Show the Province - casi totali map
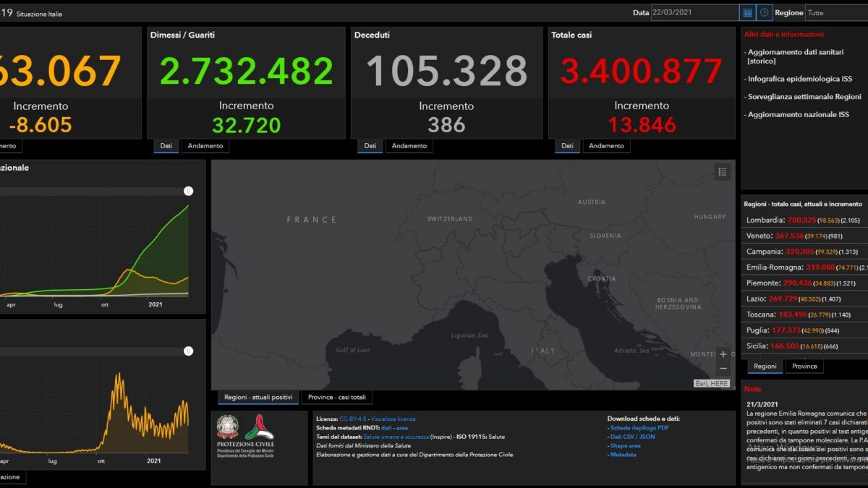The height and width of the screenshot is (488, 868). point(337,398)
